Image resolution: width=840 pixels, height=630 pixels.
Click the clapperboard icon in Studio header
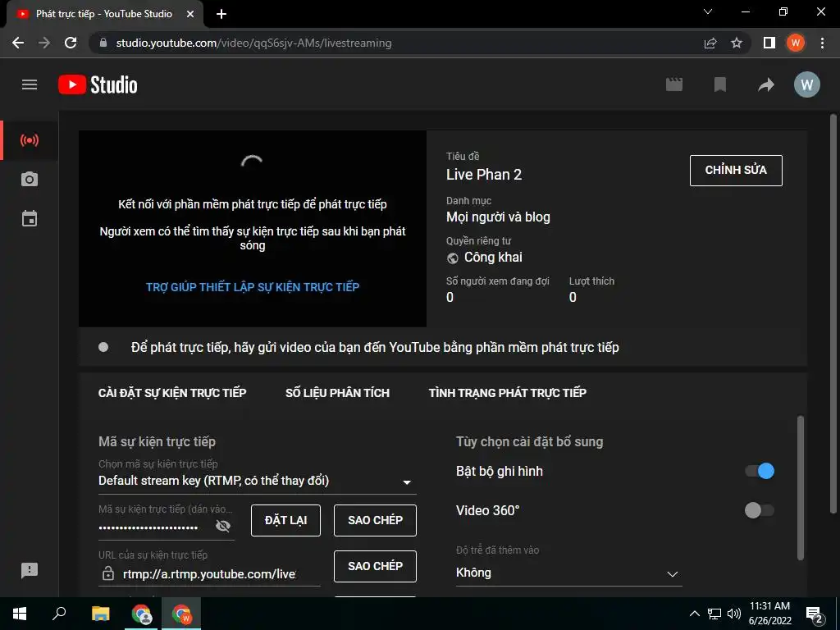pyautogui.click(x=674, y=84)
